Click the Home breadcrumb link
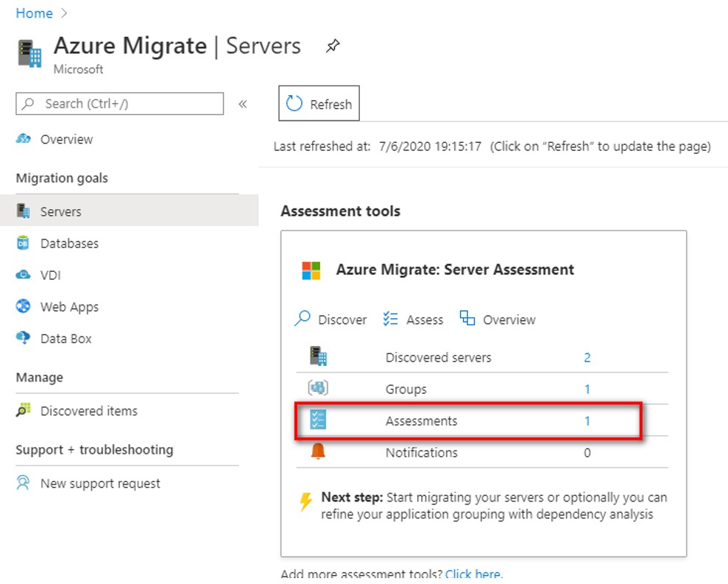The height and width of the screenshot is (584, 728). pyautogui.click(x=34, y=13)
